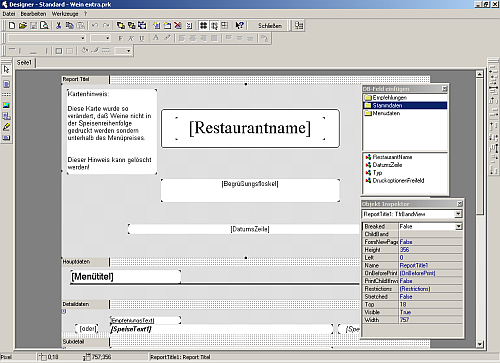Open the font name dropdown
This screenshot has width=500, height=363.
(x=83, y=38)
